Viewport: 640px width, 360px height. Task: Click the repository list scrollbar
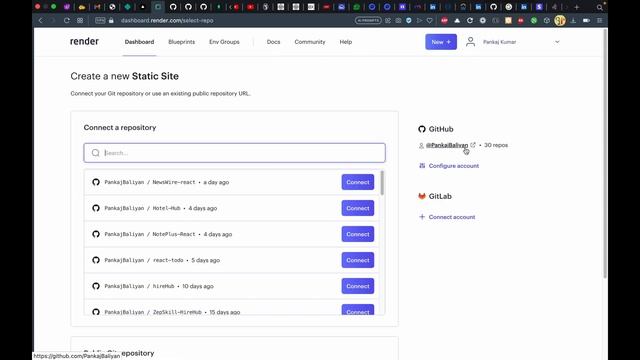(x=382, y=183)
